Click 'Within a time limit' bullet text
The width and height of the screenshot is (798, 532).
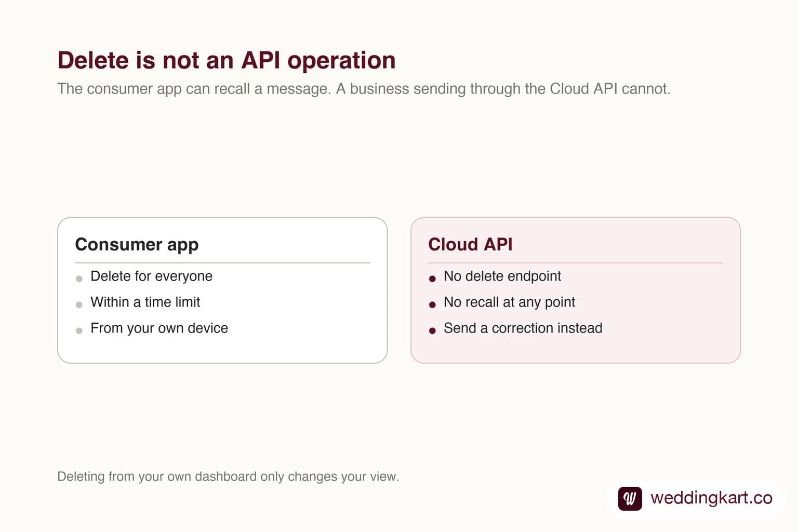coord(145,302)
